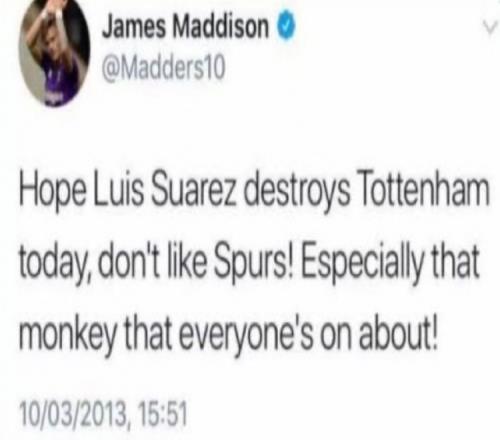Open the James Maddison display name
500x440 pixels.
(185, 27)
